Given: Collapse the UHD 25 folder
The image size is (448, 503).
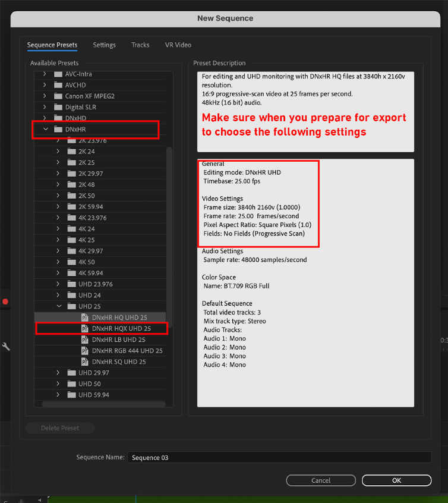Looking at the screenshot, I should 58,306.
